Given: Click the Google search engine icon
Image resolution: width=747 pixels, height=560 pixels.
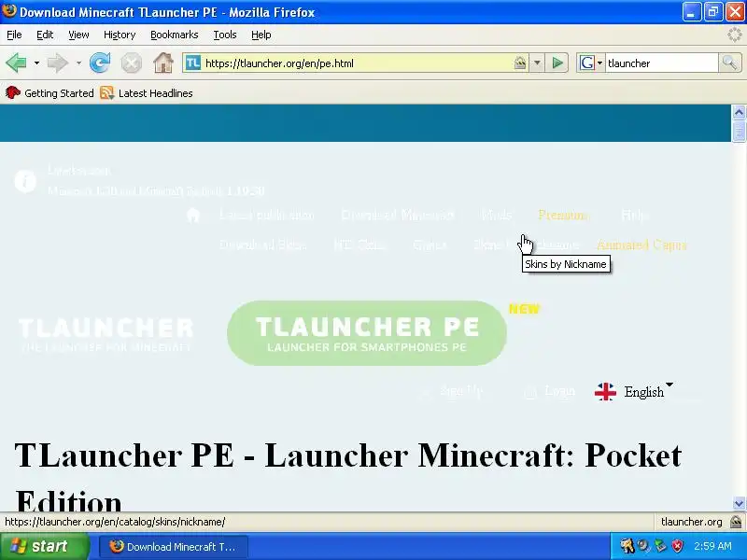Looking at the screenshot, I should (587, 63).
